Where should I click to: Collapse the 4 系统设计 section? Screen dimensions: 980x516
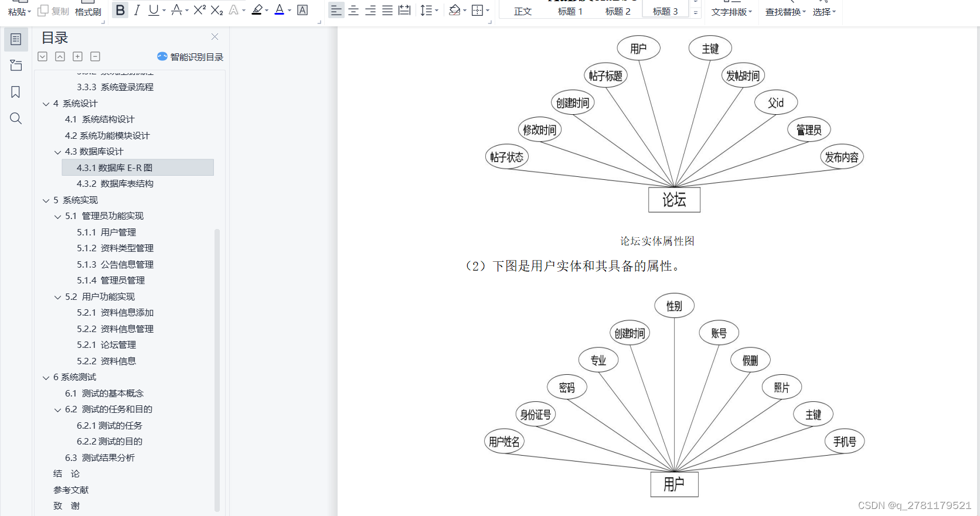[x=46, y=104]
